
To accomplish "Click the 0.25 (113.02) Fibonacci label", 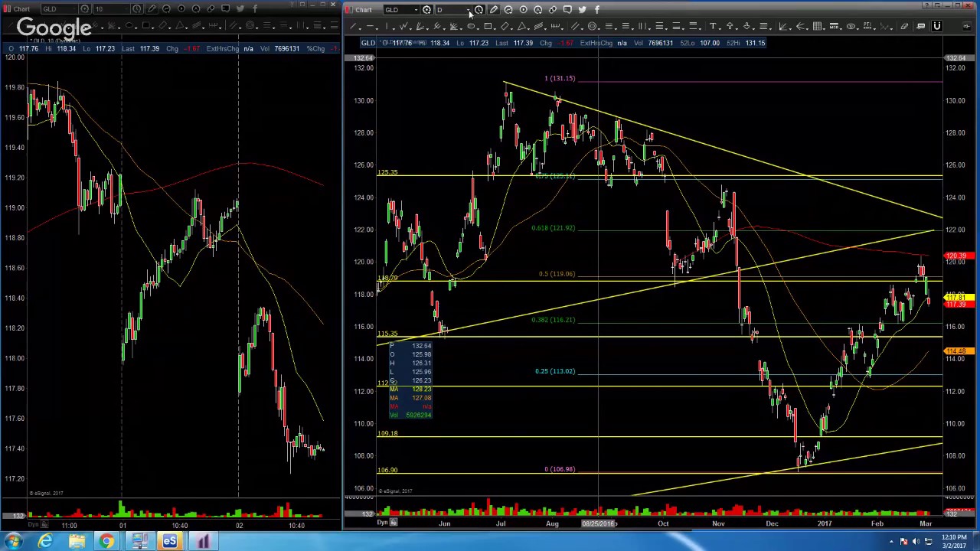I will point(555,372).
